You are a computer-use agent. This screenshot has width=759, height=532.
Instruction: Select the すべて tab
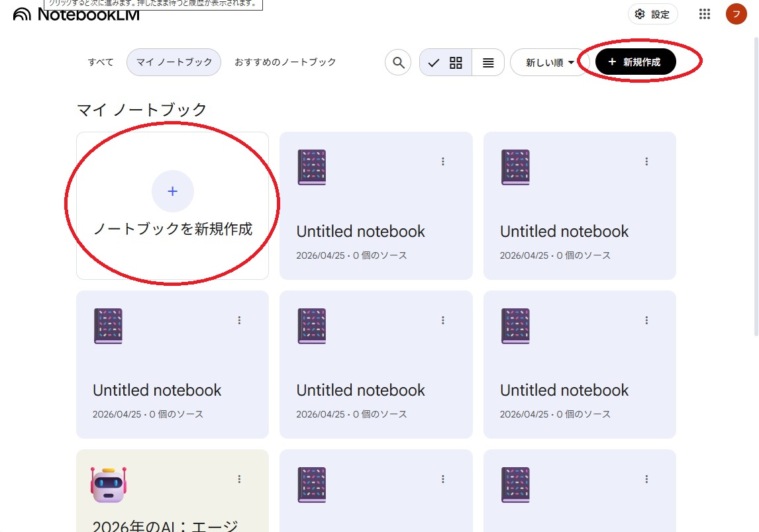tap(101, 62)
